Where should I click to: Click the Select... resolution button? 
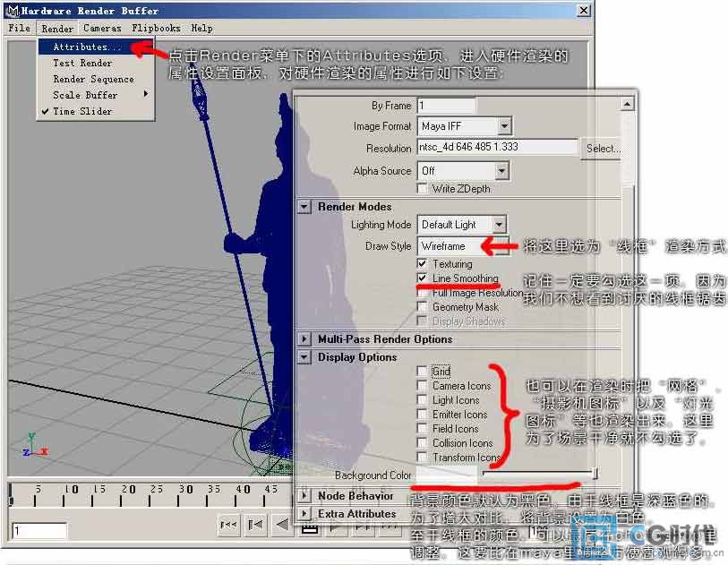tap(602, 149)
